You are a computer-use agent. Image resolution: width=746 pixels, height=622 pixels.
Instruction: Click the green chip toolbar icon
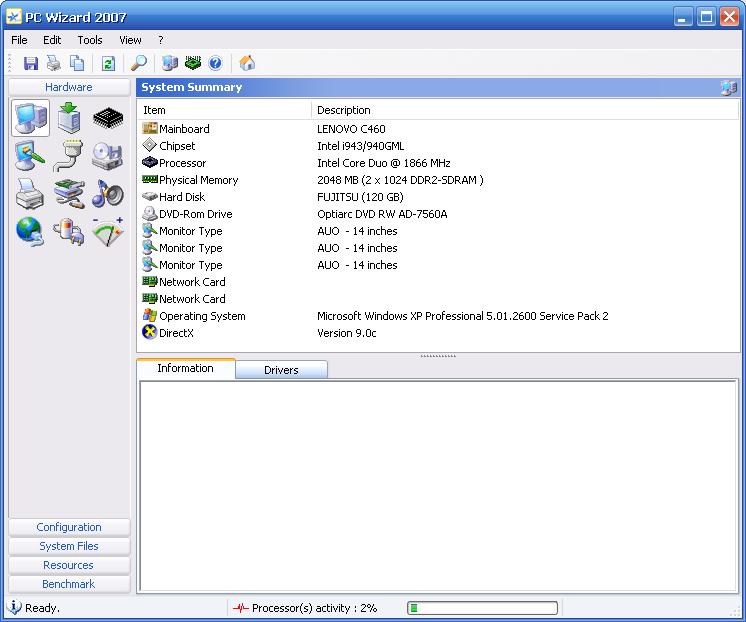tap(193, 62)
